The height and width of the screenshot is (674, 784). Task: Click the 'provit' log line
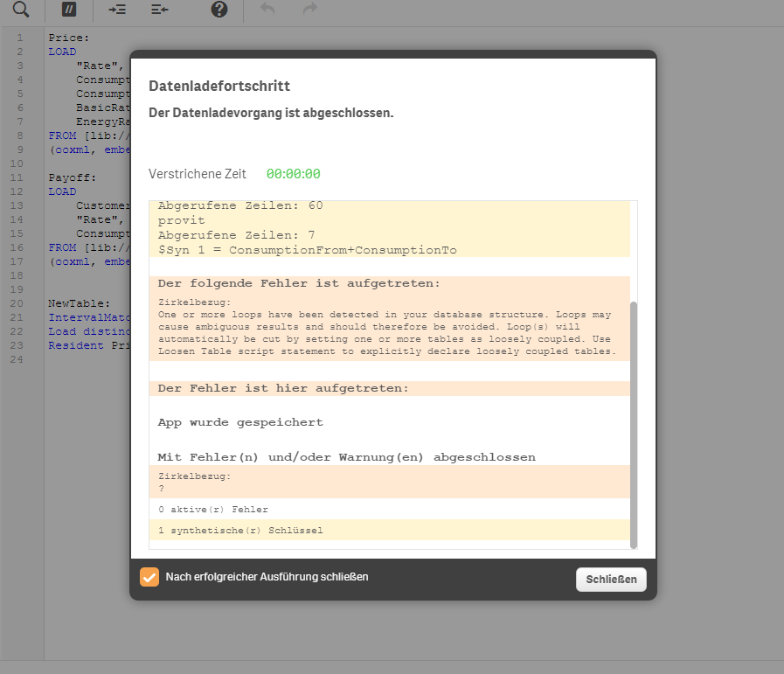tap(182, 220)
